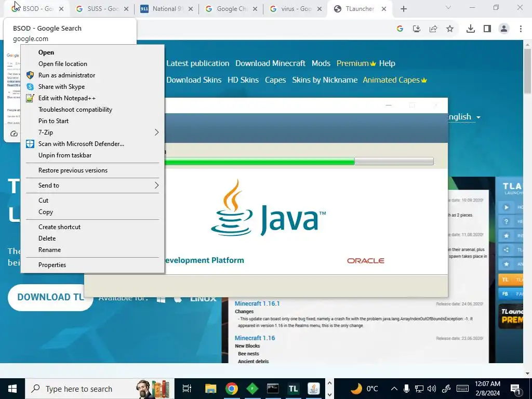Click the taskbar search box
Image resolution: width=532 pixels, height=399 pixels.
[x=100, y=389]
